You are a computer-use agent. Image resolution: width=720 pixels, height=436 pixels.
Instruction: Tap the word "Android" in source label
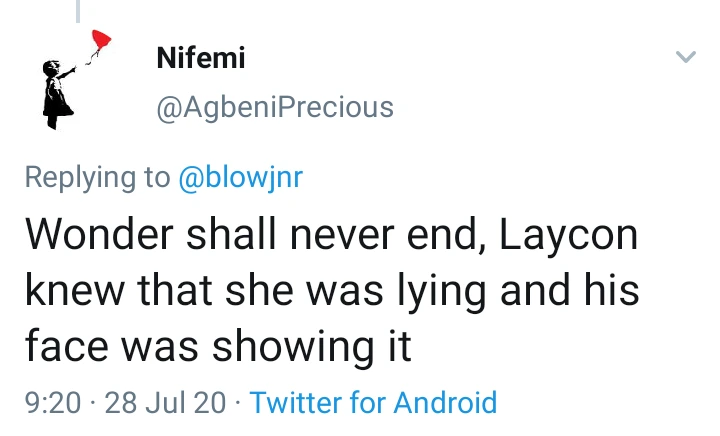tap(445, 403)
